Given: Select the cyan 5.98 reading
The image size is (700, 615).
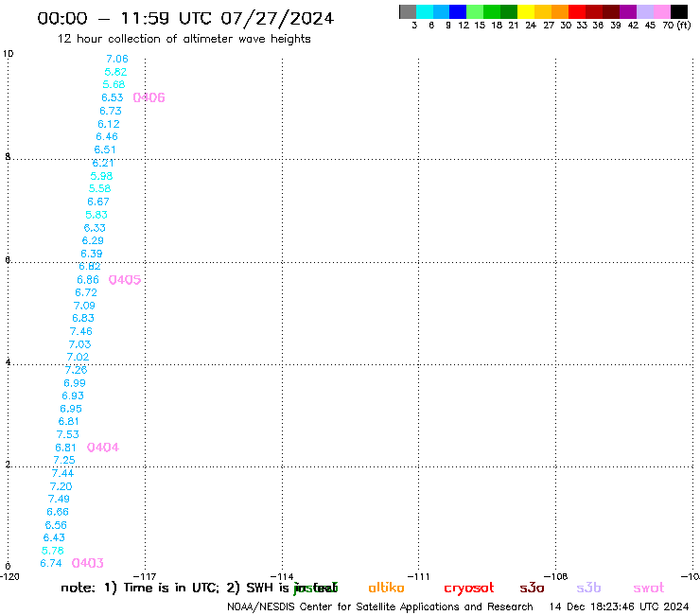Looking at the screenshot, I should tap(101, 176).
